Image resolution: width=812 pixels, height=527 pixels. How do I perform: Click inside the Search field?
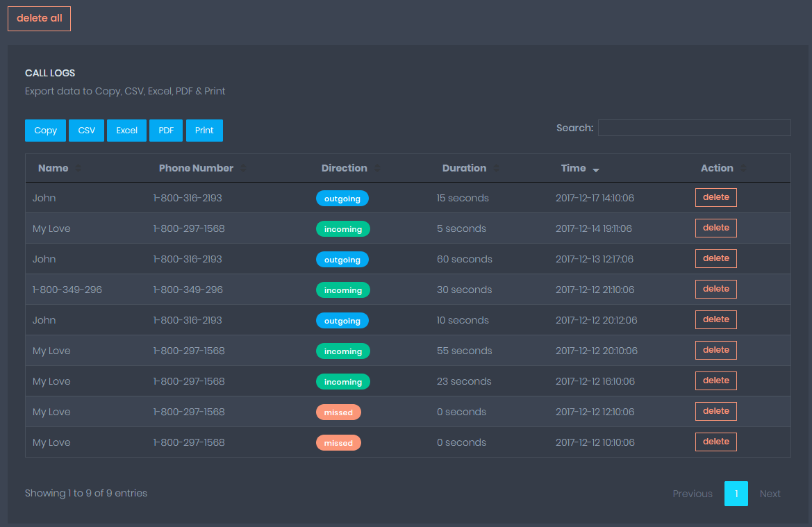[694, 127]
